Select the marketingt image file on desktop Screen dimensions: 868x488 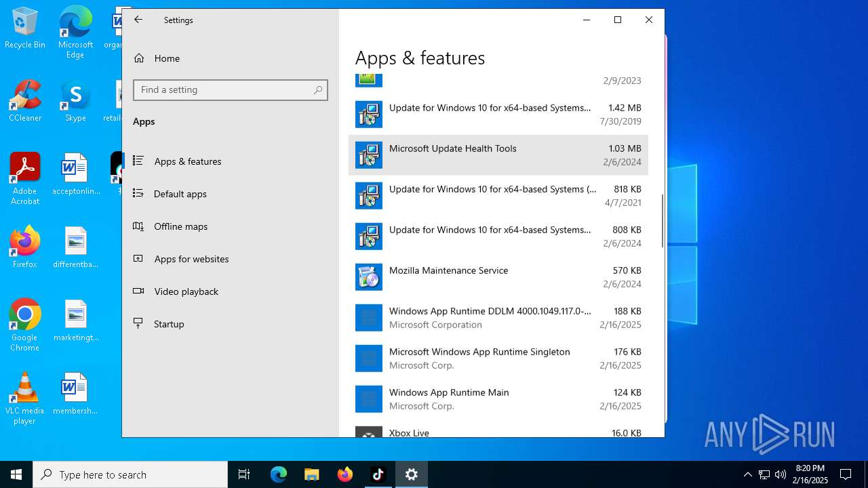pyautogui.click(x=75, y=321)
